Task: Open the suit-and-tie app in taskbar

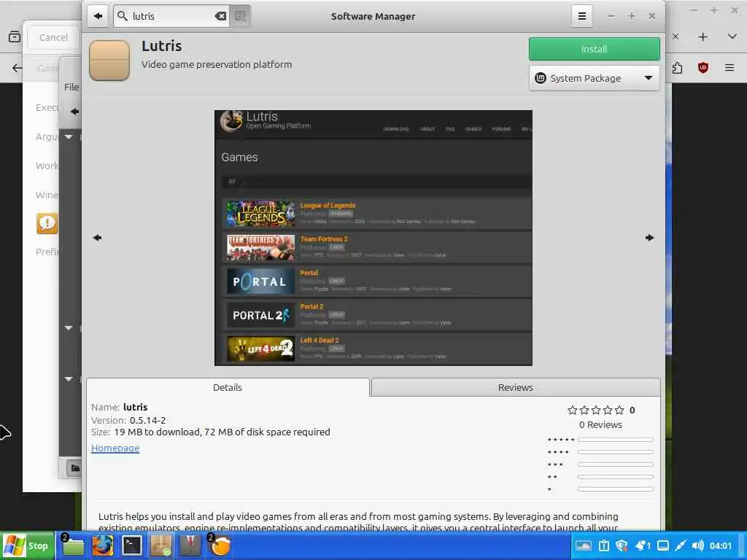Action: [x=190, y=545]
